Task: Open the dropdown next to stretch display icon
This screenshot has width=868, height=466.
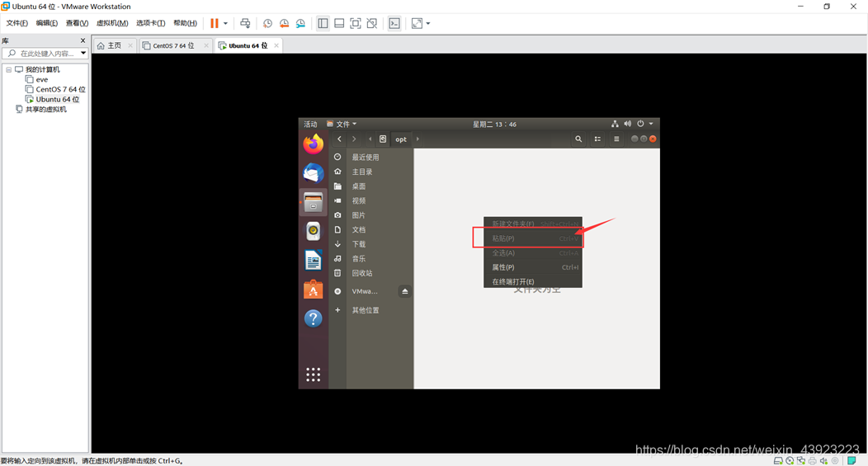Action: 428,23
